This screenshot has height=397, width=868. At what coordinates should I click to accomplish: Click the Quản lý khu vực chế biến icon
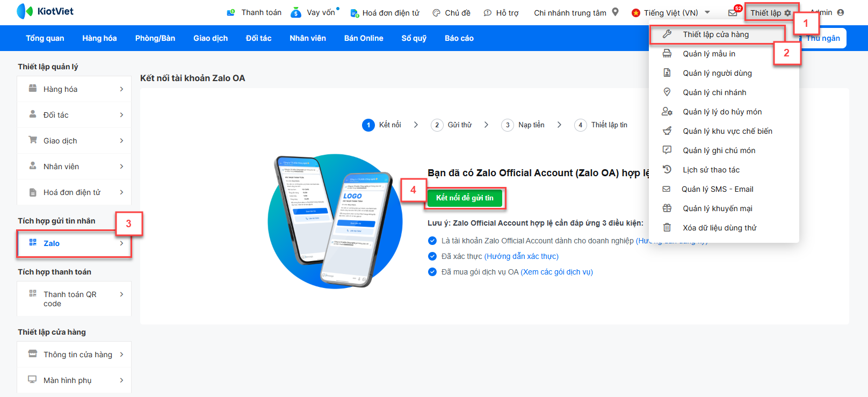[667, 131]
